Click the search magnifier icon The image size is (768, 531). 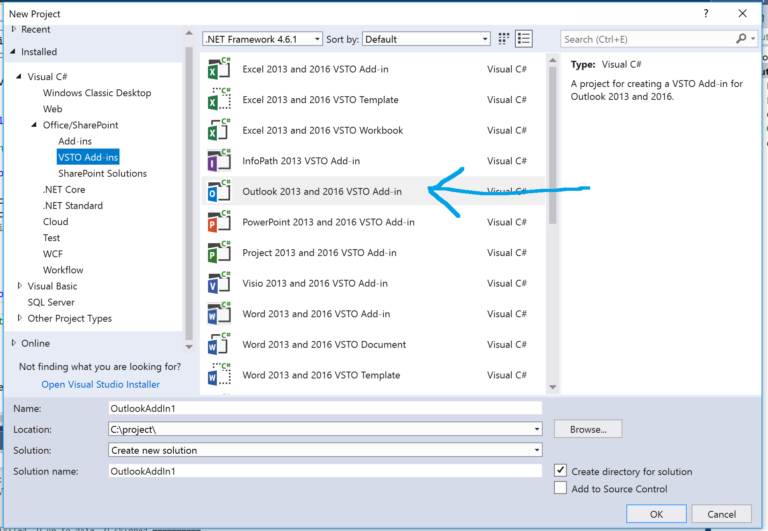tap(741, 39)
